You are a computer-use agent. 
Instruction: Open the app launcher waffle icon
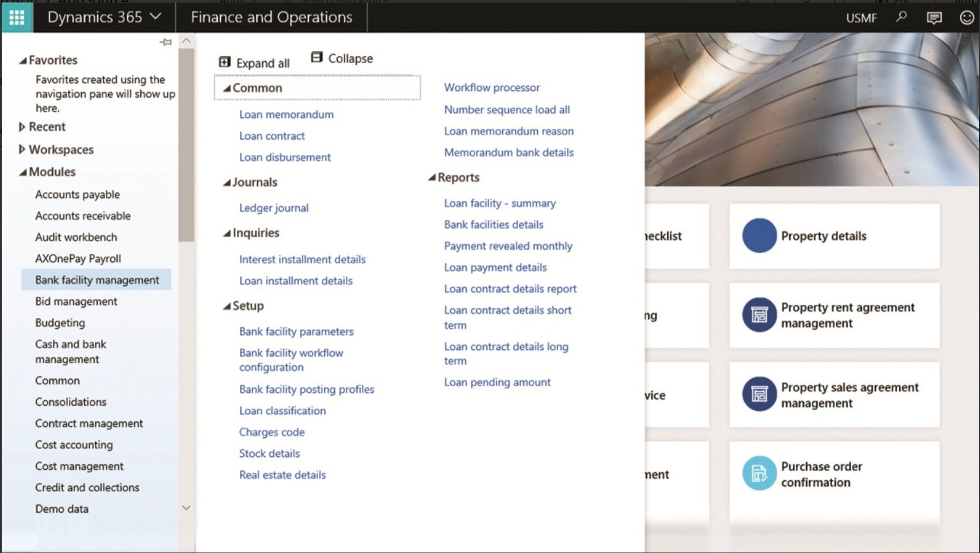(17, 18)
